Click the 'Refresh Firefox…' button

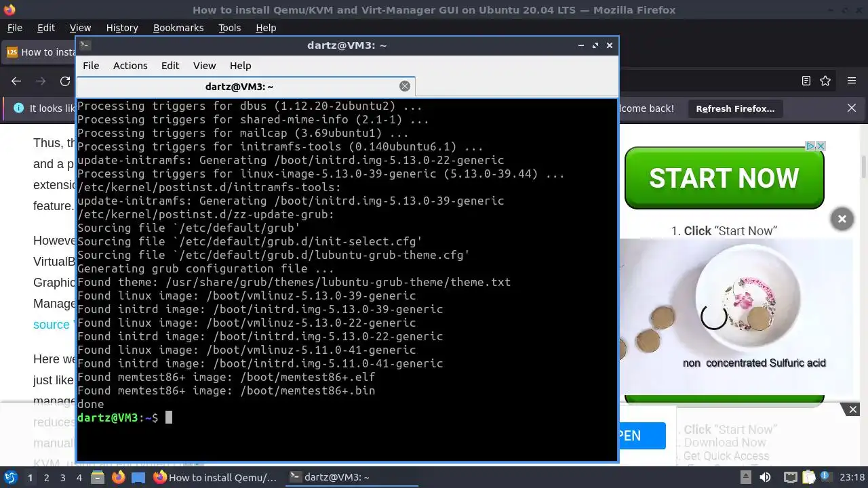(735, 108)
